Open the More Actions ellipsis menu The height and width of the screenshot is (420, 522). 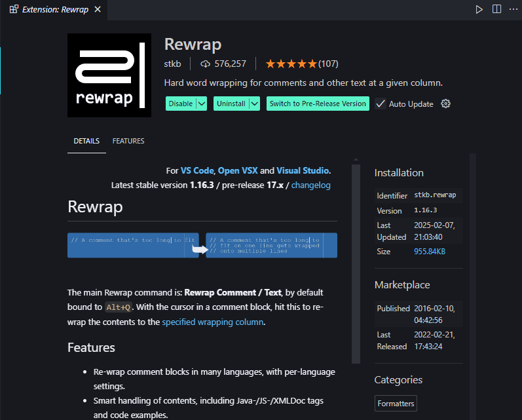coord(513,9)
